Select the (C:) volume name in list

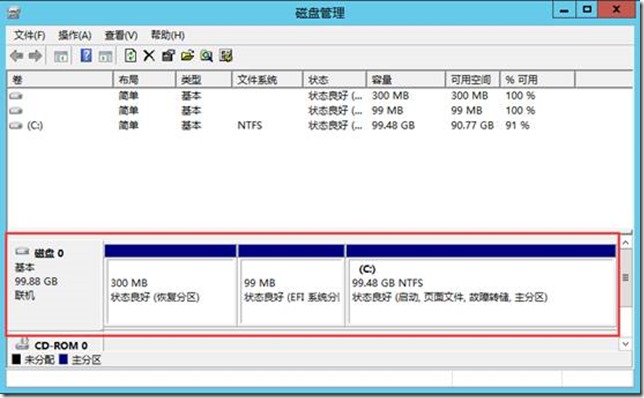pyautogui.click(x=35, y=125)
